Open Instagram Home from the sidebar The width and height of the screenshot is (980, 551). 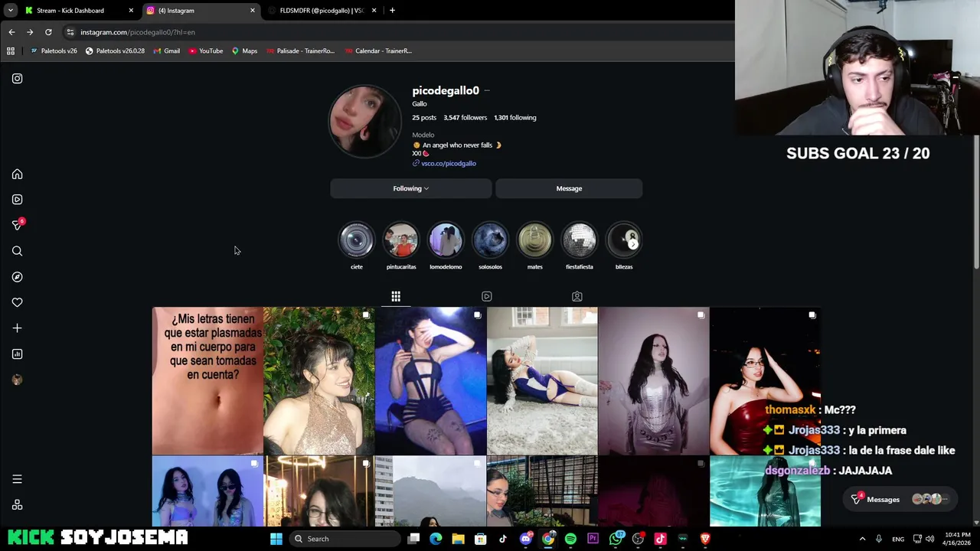pos(17,174)
